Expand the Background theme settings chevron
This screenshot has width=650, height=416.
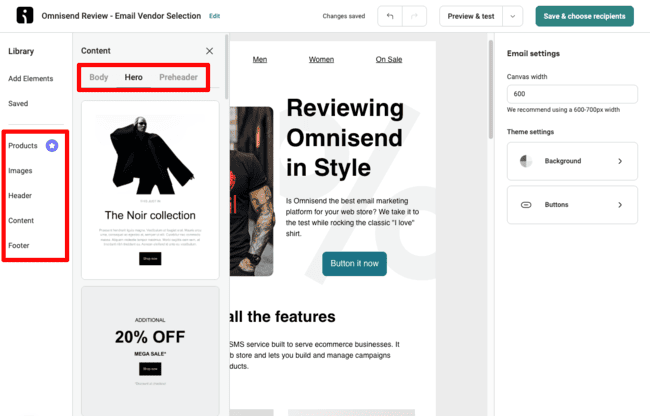(x=620, y=161)
